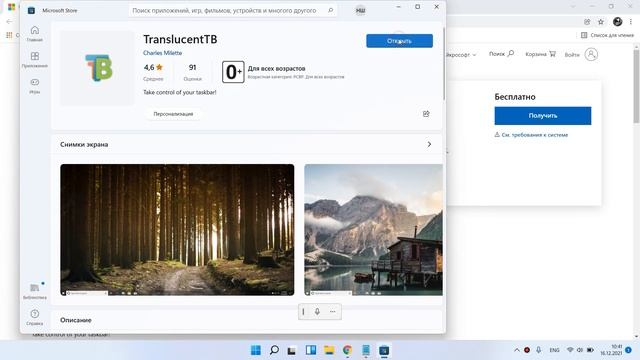Viewport: 640px width, 360px height.
Task: Open the forest screenshot thumbnail
Action: pos(177,230)
